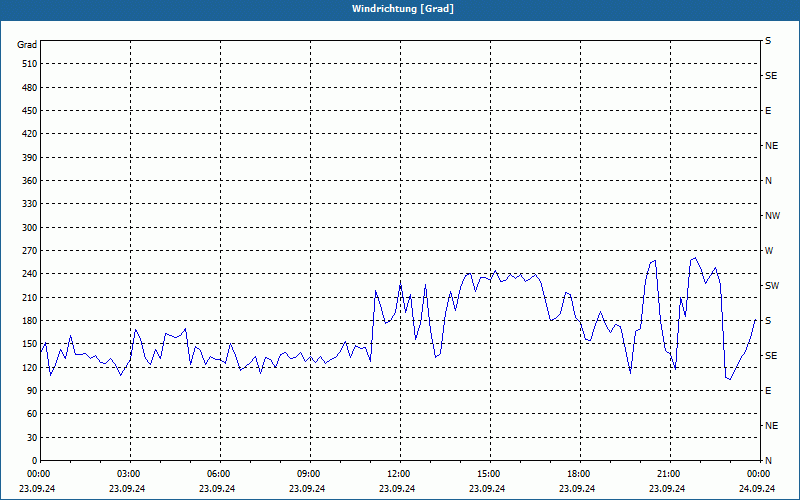Viewport: 800px width, 500px height.
Task: Click the W compass direction label
Action: pos(769,251)
